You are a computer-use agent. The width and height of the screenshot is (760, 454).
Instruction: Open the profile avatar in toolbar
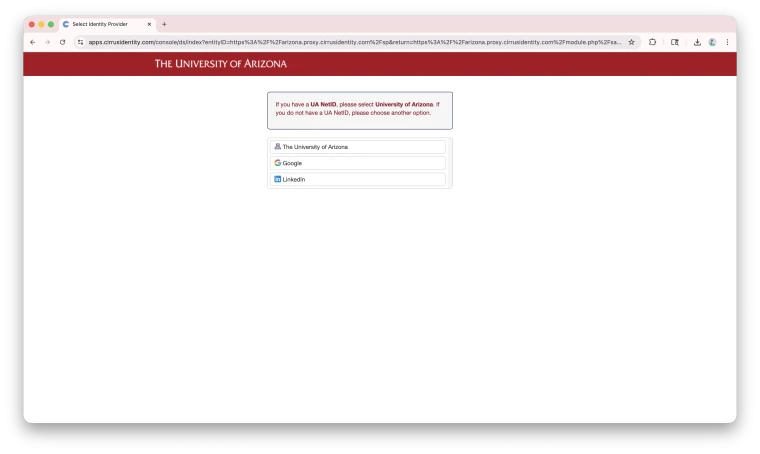(x=712, y=42)
